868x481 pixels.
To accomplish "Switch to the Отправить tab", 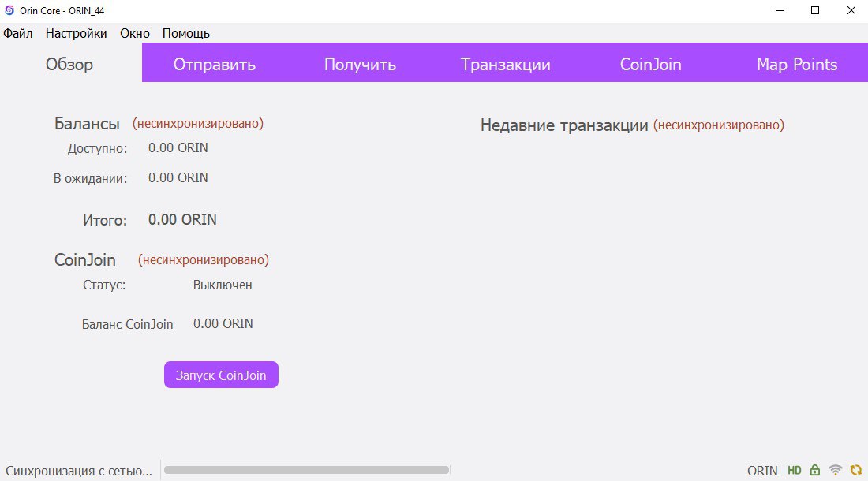I will 215,65.
